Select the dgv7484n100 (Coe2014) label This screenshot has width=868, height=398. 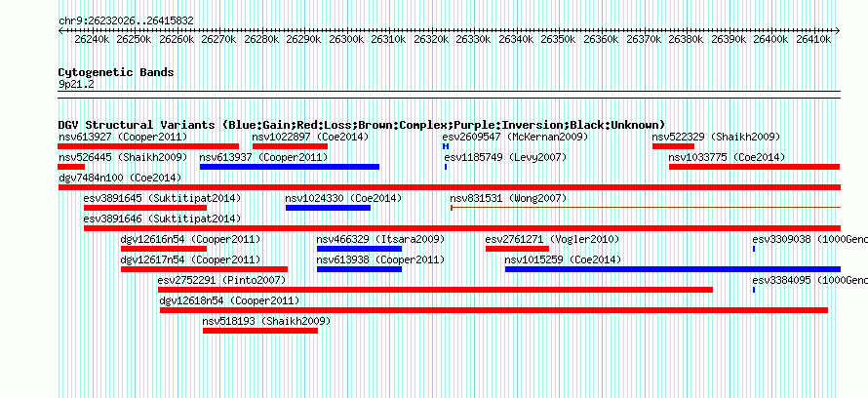point(120,178)
